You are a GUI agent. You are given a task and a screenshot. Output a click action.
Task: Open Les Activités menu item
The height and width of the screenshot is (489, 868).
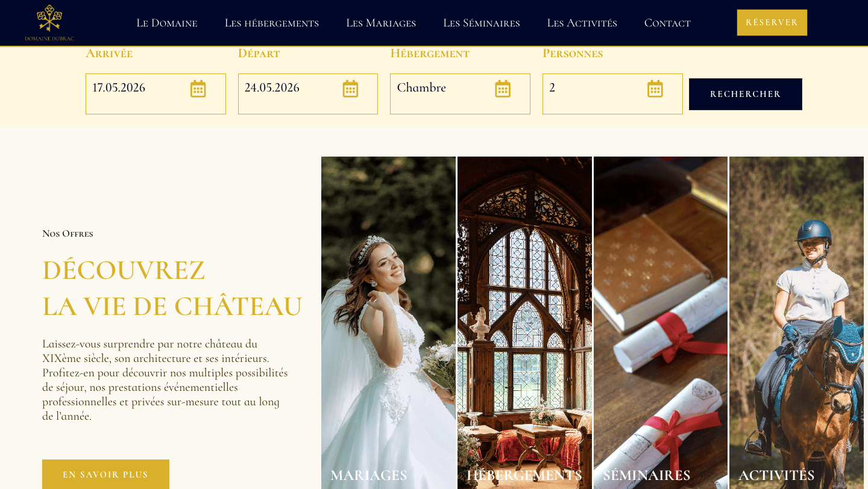pos(582,23)
